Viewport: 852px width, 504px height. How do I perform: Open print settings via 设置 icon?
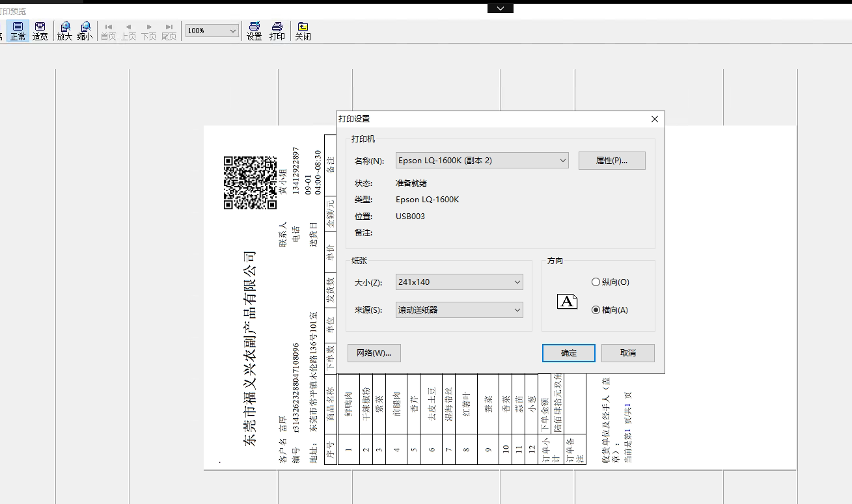pyautogui.click(x=254, y=31)
